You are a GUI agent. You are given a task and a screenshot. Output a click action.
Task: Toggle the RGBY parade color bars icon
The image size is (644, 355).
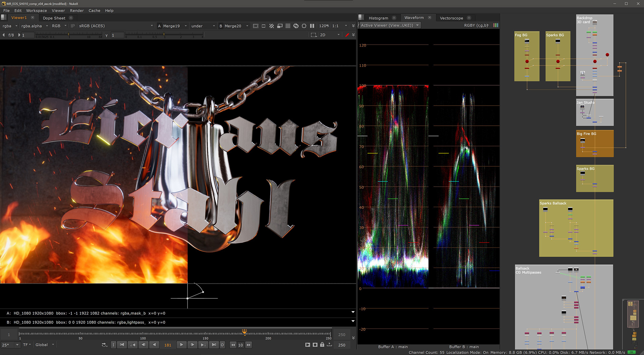(496, 25)
